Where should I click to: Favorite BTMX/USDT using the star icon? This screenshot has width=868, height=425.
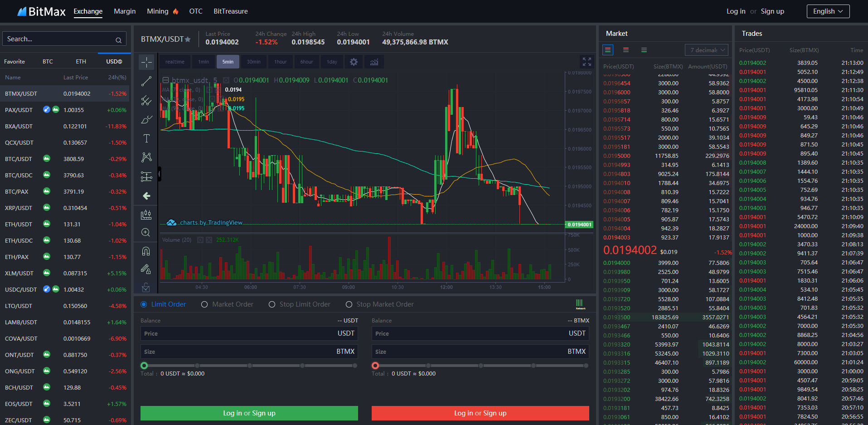click(x=188, y=39)
